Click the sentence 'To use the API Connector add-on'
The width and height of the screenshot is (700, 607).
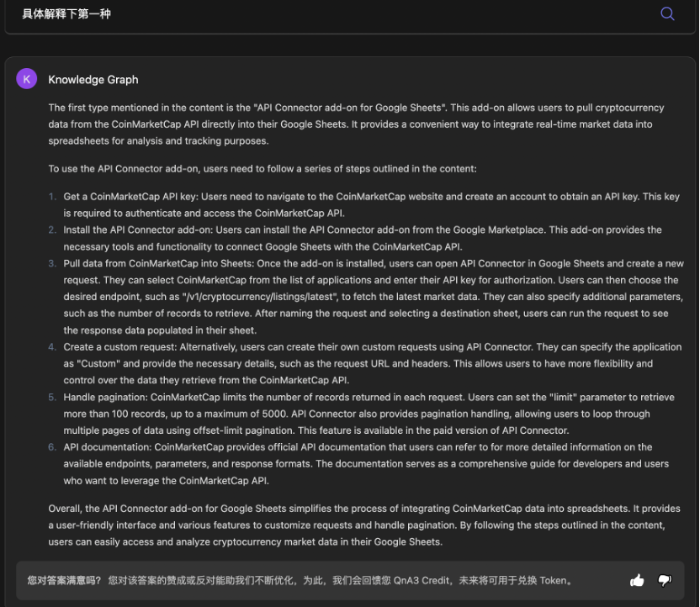pyautogui.click(x=262, y=169)
